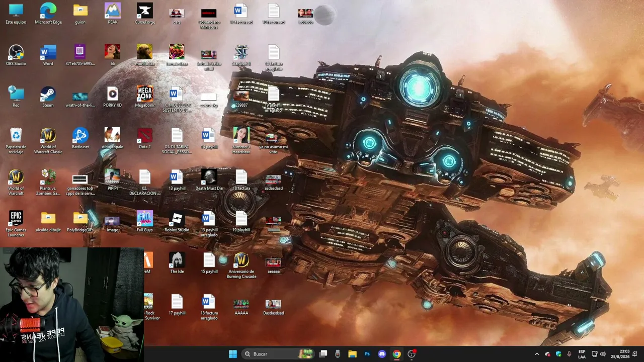644x362 pixels.
Task: Select the guion folder
Action: coord(80,14)
